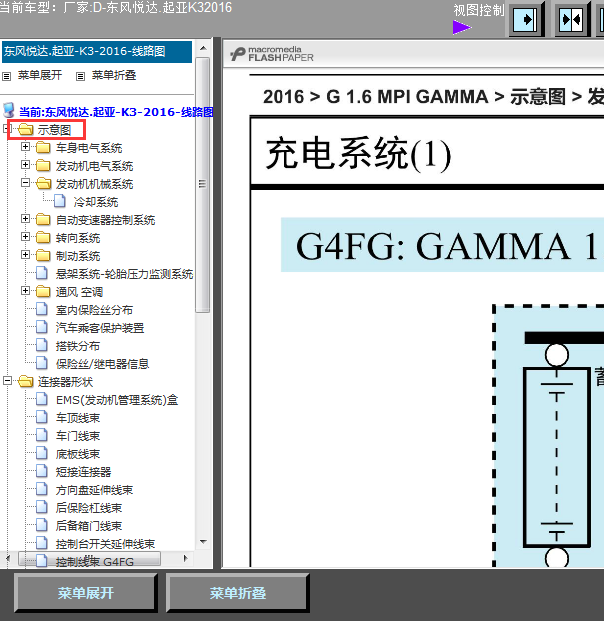604x622 pixels.
Task: Expand the 转向系统 tree node
Action: (x=25, y=236)
